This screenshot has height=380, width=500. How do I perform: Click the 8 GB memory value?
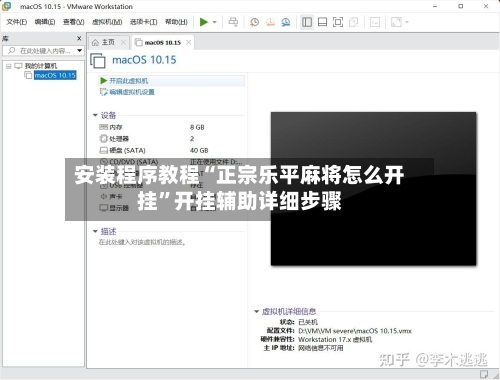[x=197, y=127]
